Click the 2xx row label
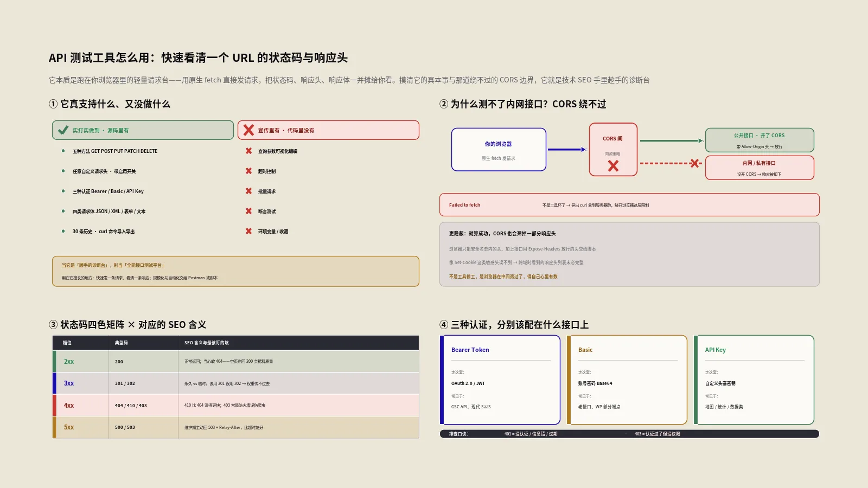 69,362
